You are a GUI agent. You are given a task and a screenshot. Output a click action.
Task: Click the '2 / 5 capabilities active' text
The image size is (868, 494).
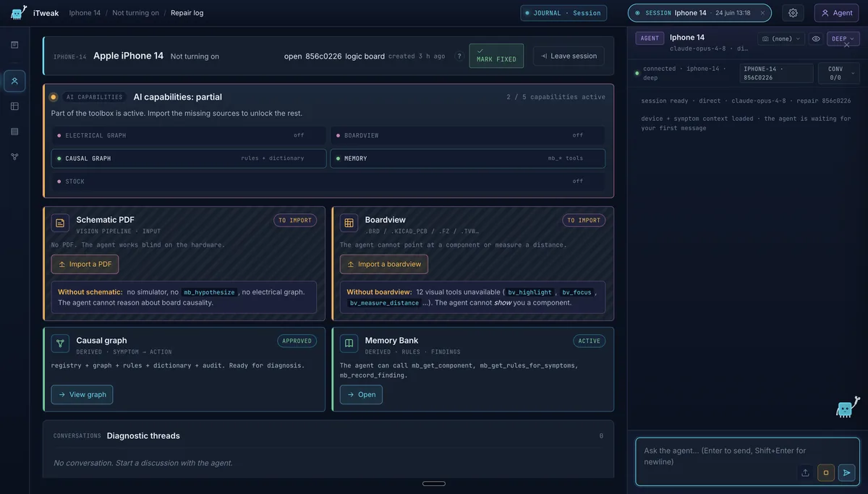(x=556, y=97)
